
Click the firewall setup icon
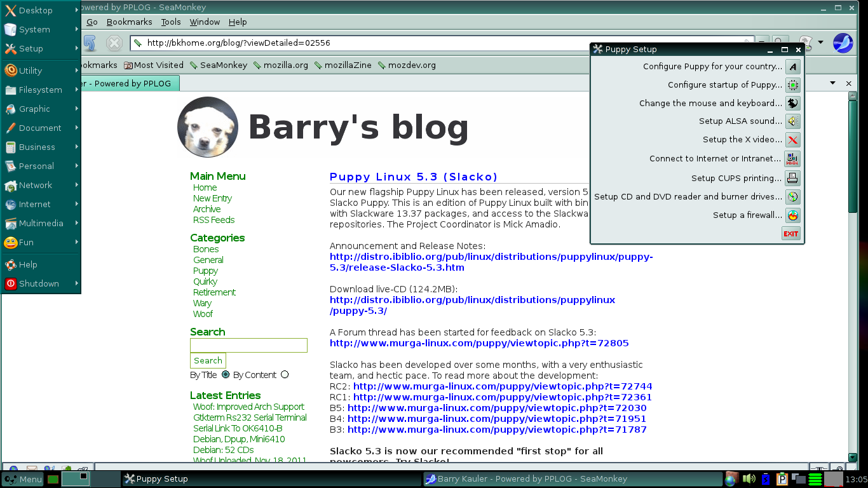(792, 215)
